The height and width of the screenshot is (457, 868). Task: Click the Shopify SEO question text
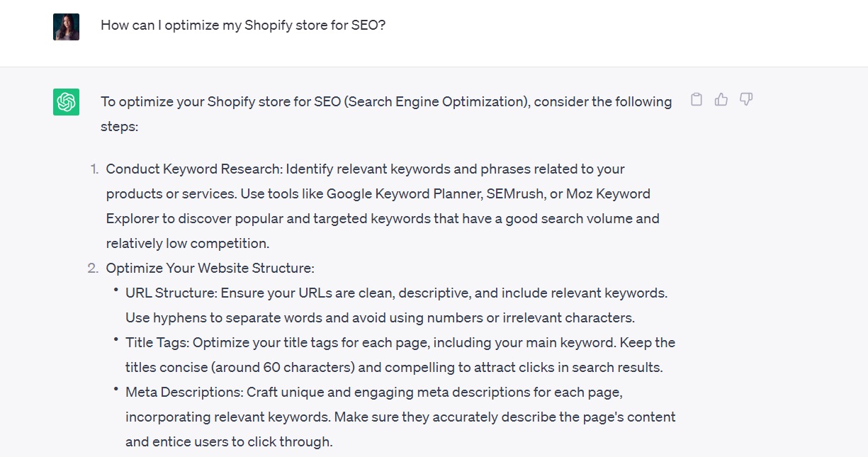point(242,25)
